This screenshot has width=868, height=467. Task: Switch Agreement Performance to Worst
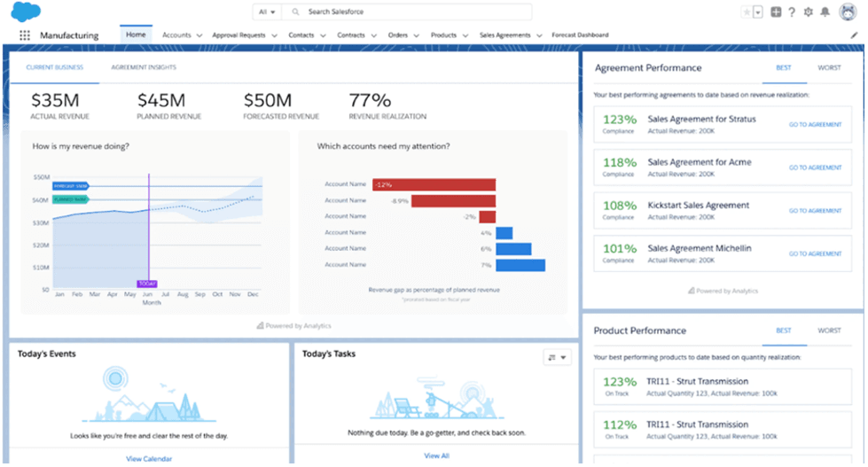pyautogui.click(x=829, y=68)
